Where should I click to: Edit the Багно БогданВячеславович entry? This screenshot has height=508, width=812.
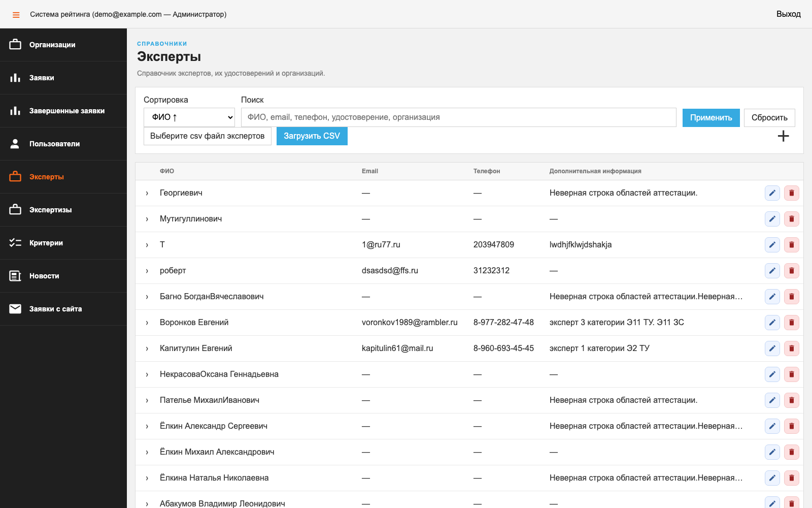click(x=772, y=297)
